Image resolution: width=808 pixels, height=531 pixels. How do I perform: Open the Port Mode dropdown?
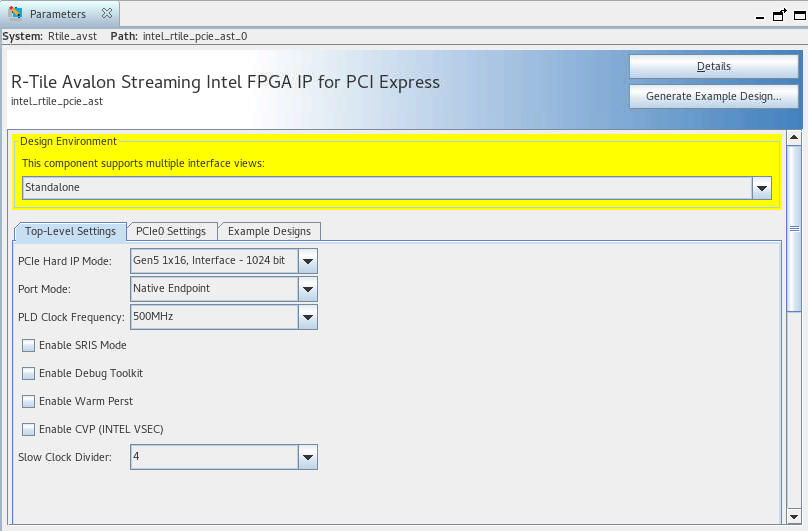(x=308, y=290)
